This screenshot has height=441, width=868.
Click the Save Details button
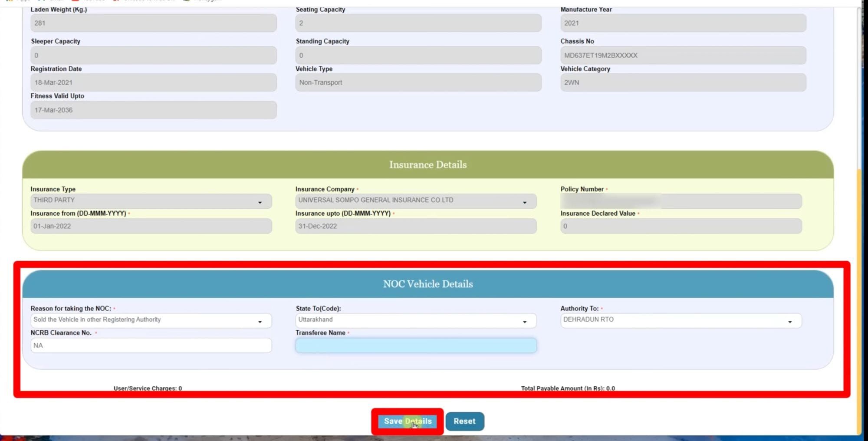[407, 421]
